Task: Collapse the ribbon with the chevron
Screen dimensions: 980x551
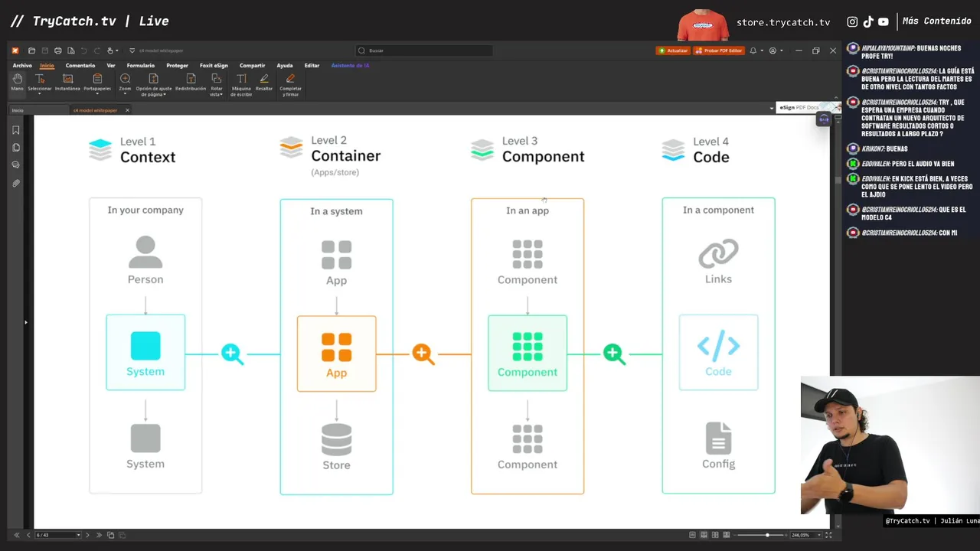Action: (x=836, y=97)
